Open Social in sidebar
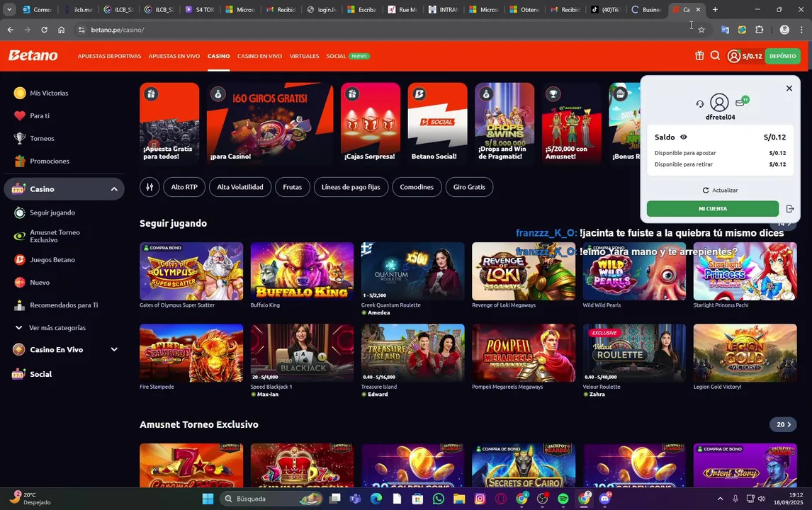 tap(32, 374)
